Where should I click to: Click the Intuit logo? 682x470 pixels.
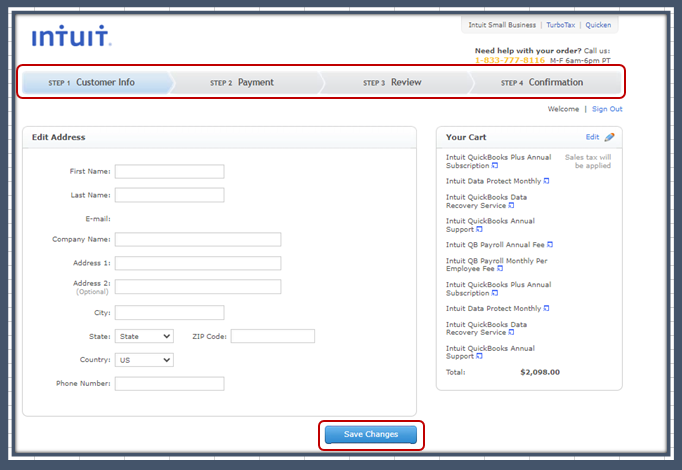point(71,36)
